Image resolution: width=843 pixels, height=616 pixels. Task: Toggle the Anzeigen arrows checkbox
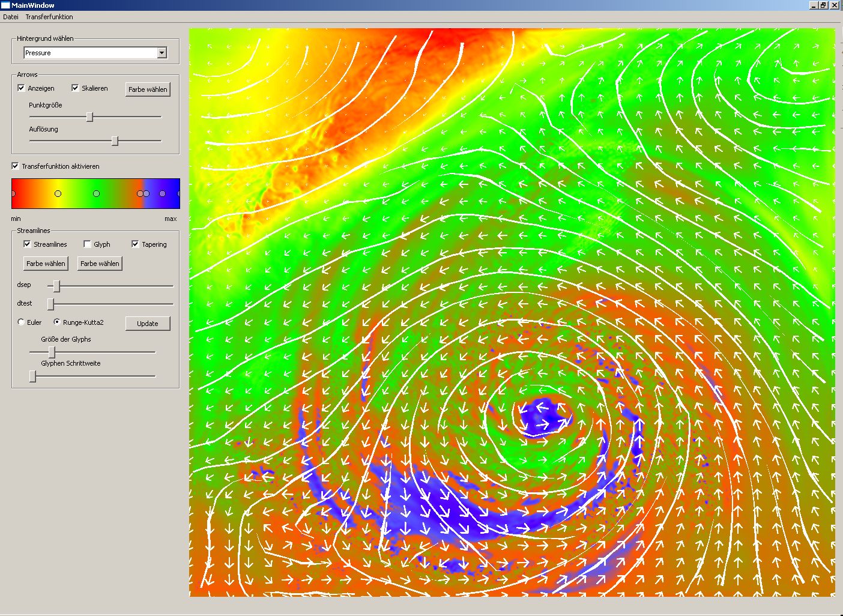(22, 88)
